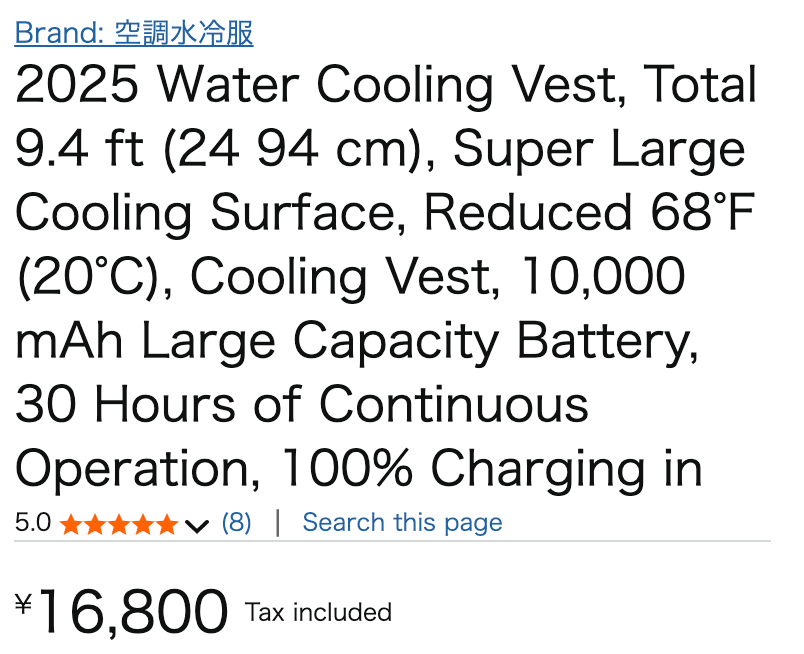Image resolution: width=804 pixels, height=654 pixels.
Task: Click '30 Hours of Continuous' title line
Action: [x=302, y=405]
